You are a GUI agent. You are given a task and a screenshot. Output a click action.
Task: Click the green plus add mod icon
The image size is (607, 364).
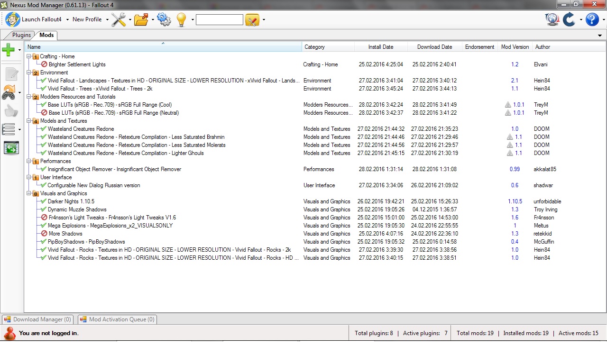coord(9,49)
